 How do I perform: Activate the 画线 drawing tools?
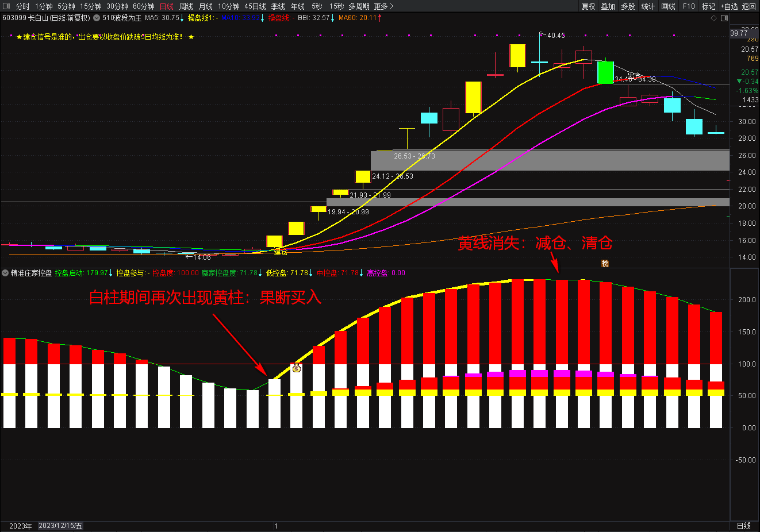coord(668,6)
